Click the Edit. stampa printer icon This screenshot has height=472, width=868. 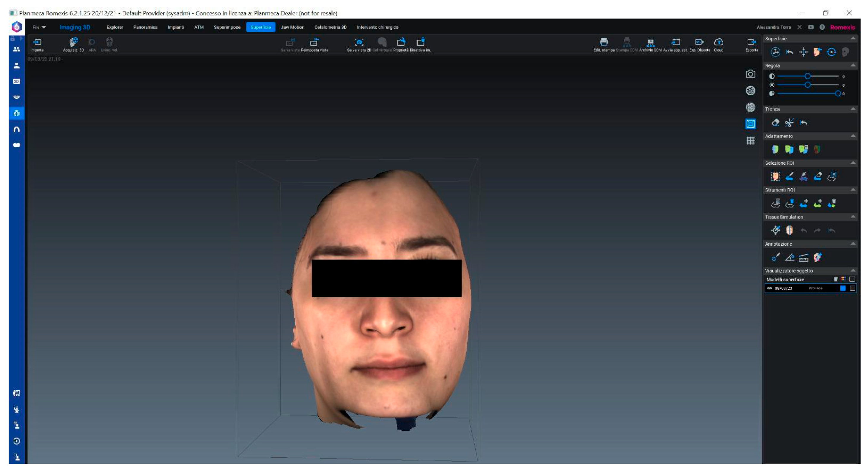[x=603, y=42]
